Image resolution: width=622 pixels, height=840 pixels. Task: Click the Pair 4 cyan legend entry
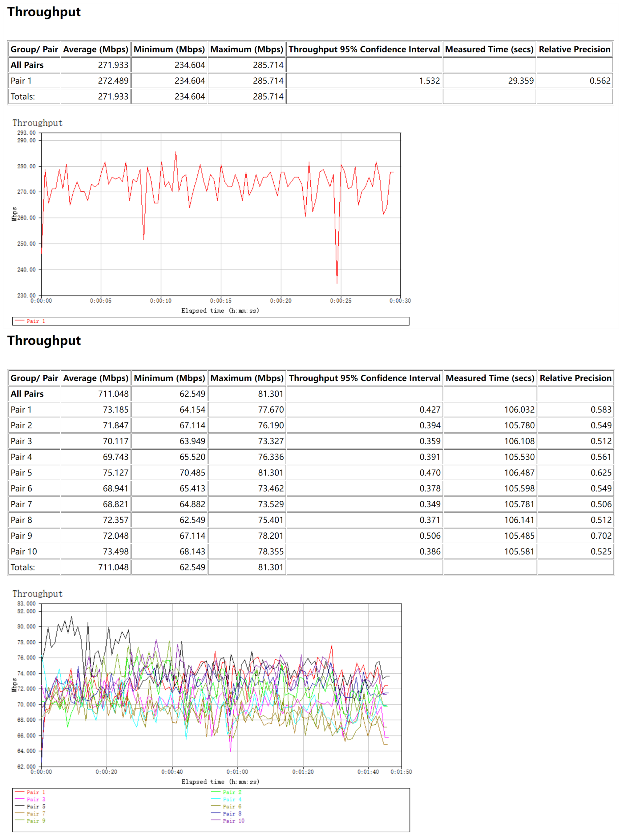[232, 799]
